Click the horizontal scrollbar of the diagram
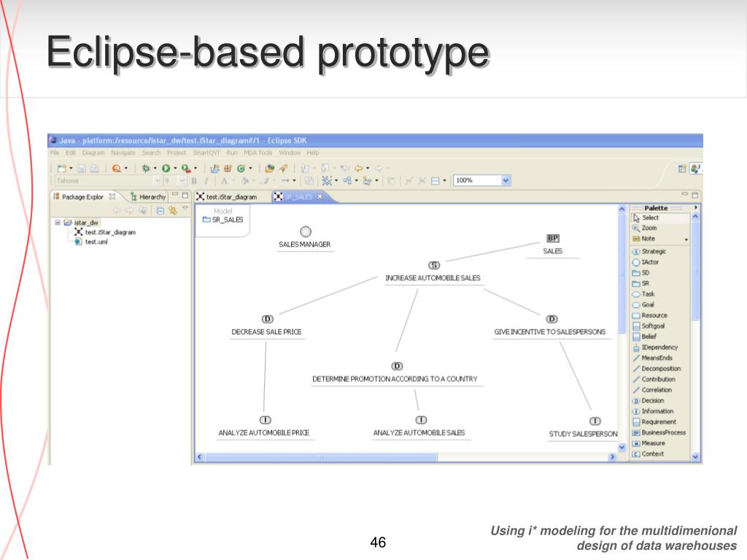This screenshot has height=560, width=747. pyautogui.click(x=321, y=457)
